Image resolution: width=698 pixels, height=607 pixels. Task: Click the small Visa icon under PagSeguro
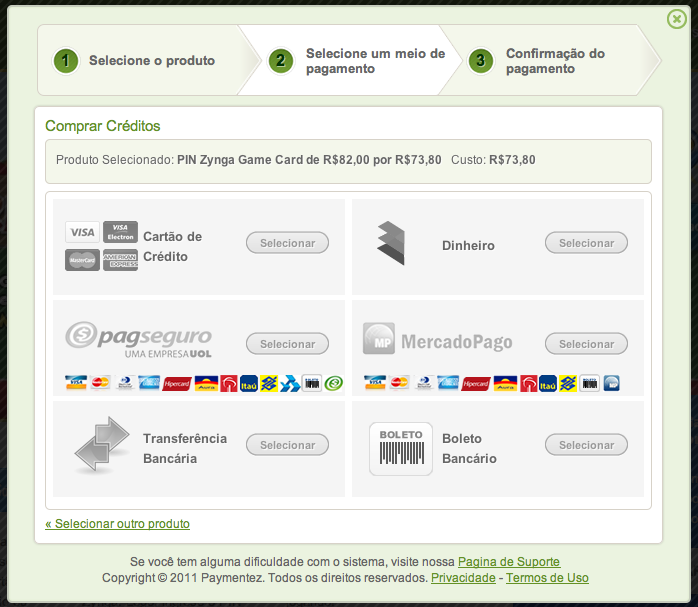pyautogui.click(x=76, y=383)
